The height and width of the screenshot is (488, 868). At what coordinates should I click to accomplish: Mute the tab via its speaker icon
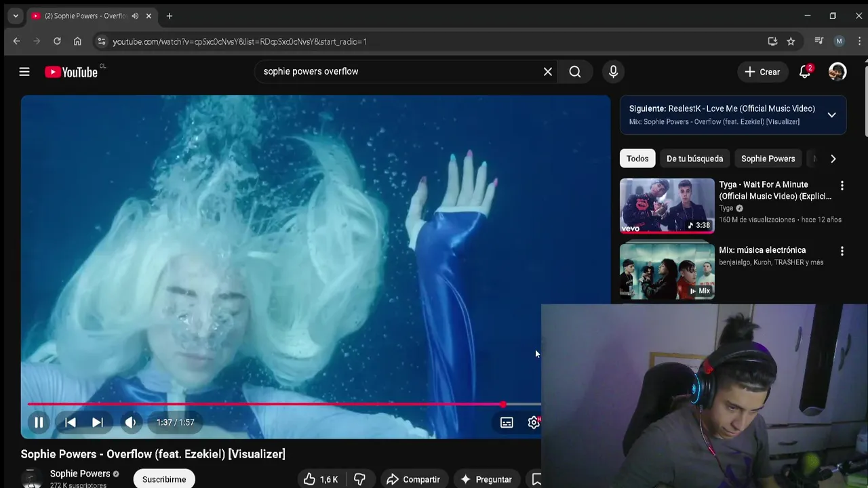click(x=135, y=16)
